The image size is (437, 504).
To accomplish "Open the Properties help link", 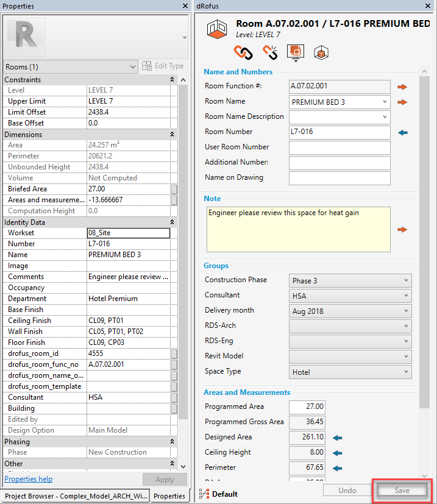I will 28,479.
